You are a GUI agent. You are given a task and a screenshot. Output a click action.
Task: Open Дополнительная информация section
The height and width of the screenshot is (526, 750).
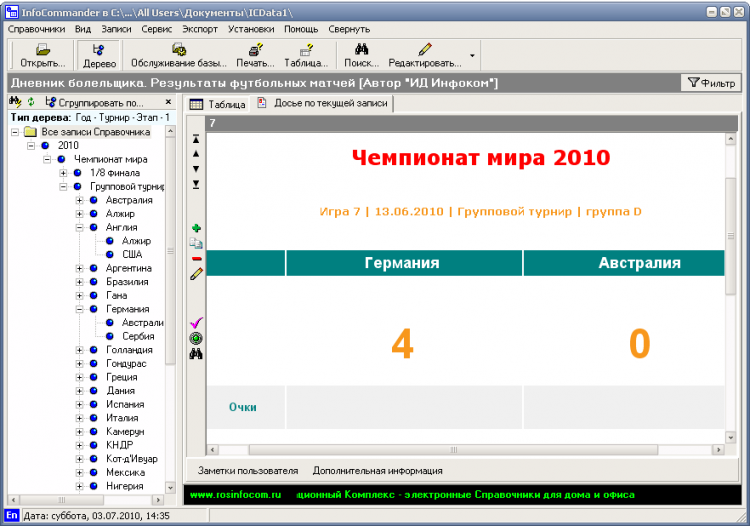(377, 471)
